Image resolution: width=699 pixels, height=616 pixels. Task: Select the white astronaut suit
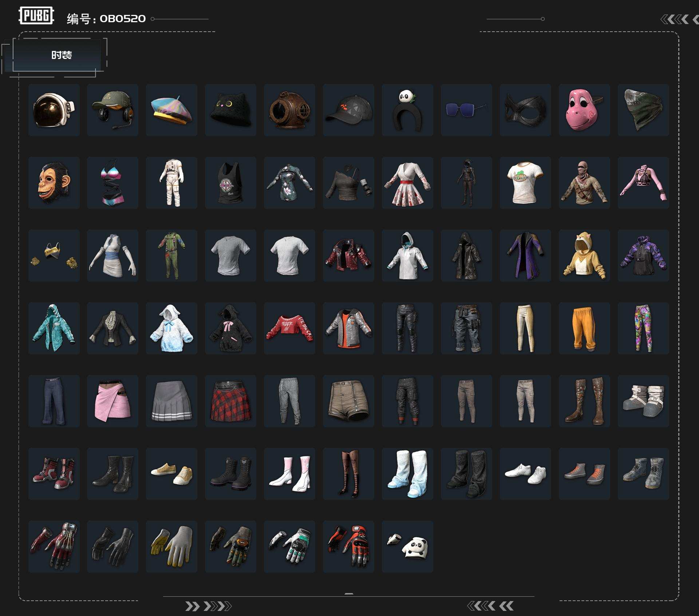point(172,183)
